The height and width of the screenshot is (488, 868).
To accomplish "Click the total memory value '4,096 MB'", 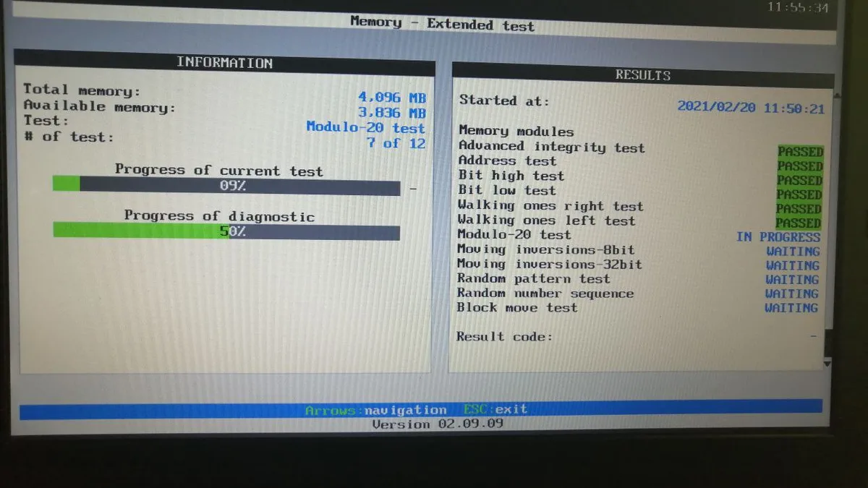I will click(x=392, y=98).
